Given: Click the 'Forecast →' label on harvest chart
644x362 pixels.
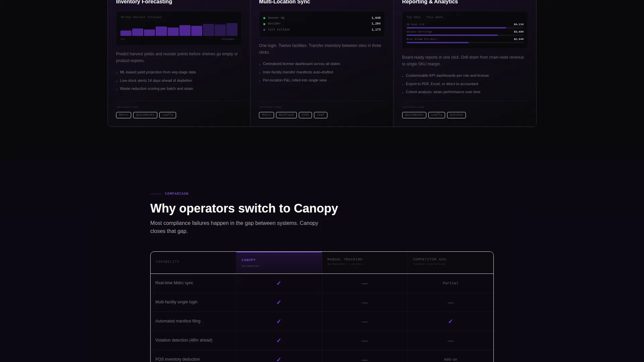Looking at the screenshot, I should [229, 39].
